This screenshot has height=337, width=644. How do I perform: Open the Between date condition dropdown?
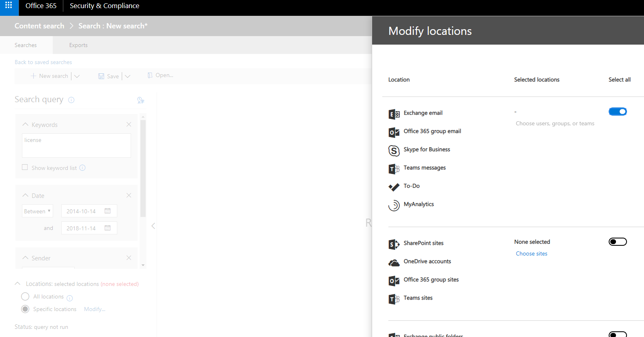[x=37, y=211]
